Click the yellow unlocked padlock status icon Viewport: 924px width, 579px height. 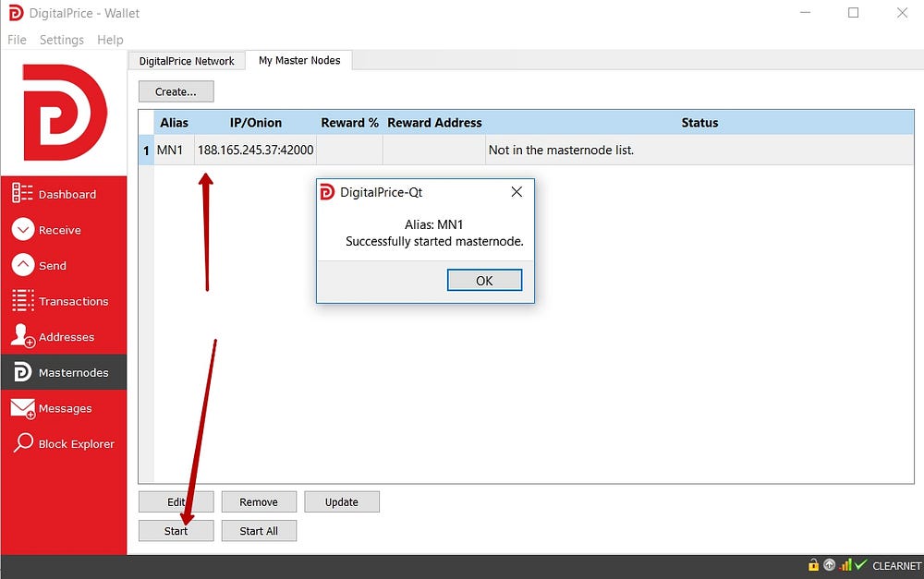point(813,565)
